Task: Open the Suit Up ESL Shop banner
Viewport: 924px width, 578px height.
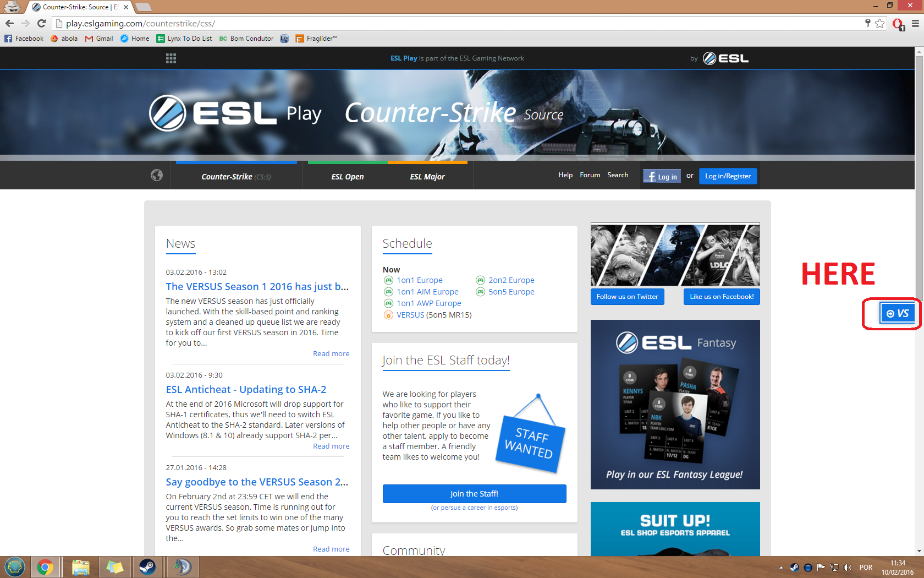Action: tap(675, 528)
